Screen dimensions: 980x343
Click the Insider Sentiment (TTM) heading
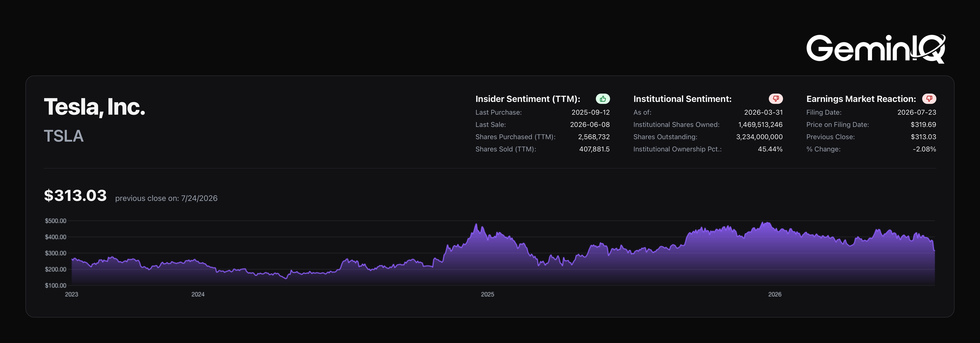(528, 99)
